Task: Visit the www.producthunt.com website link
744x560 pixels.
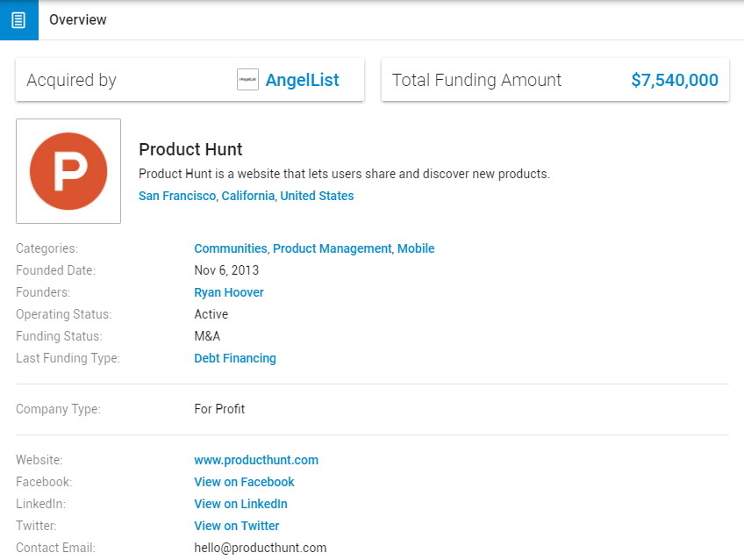Action: click(255, 460)
